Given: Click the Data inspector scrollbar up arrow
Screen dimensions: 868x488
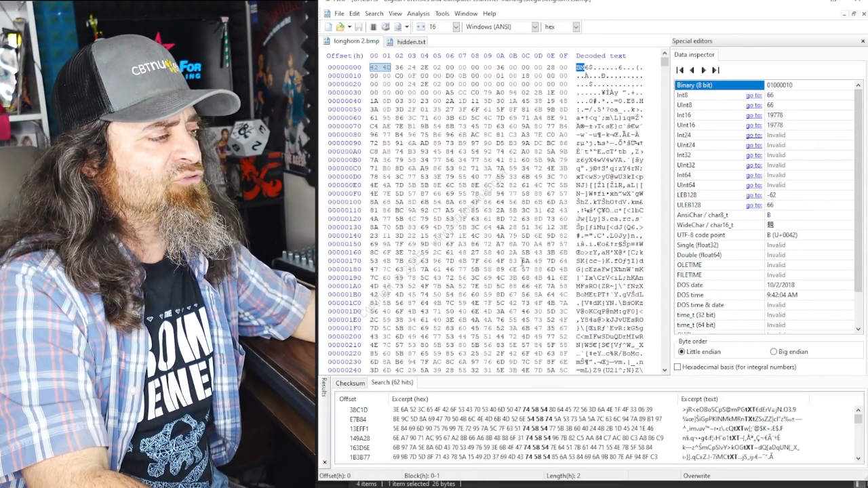Looking at the screenshot, I should [x=859, y=85].
